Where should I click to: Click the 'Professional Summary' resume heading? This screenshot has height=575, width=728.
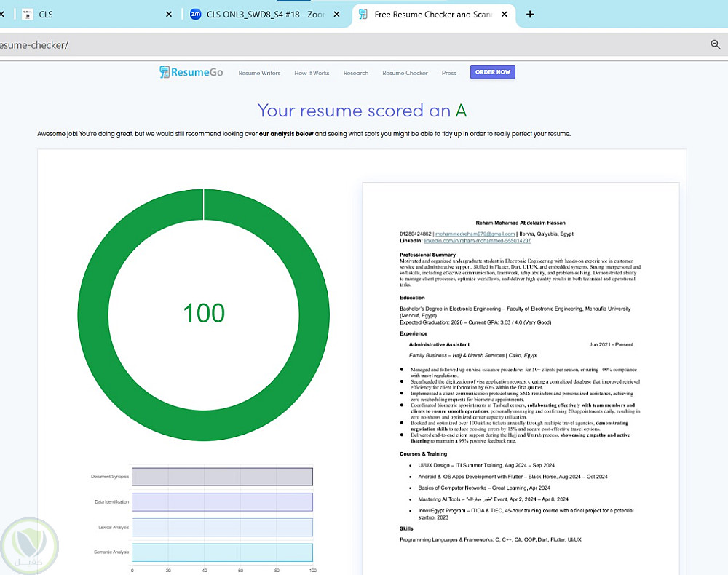click(427, 255)
